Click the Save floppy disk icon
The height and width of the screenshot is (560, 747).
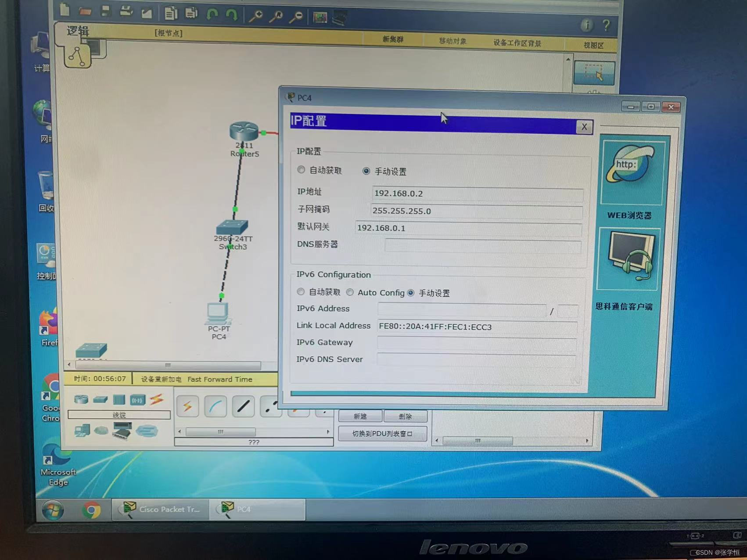point(105,11)
